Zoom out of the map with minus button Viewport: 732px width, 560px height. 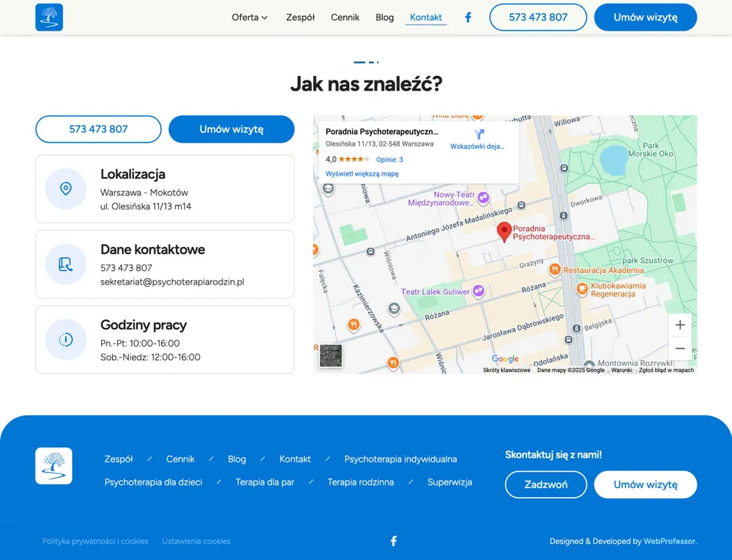(680, 348)
